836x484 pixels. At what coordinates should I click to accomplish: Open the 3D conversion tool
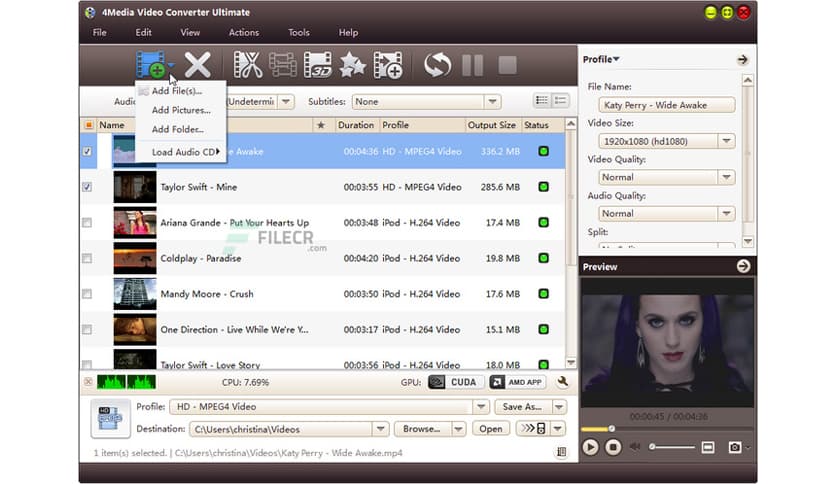[318, 64]
